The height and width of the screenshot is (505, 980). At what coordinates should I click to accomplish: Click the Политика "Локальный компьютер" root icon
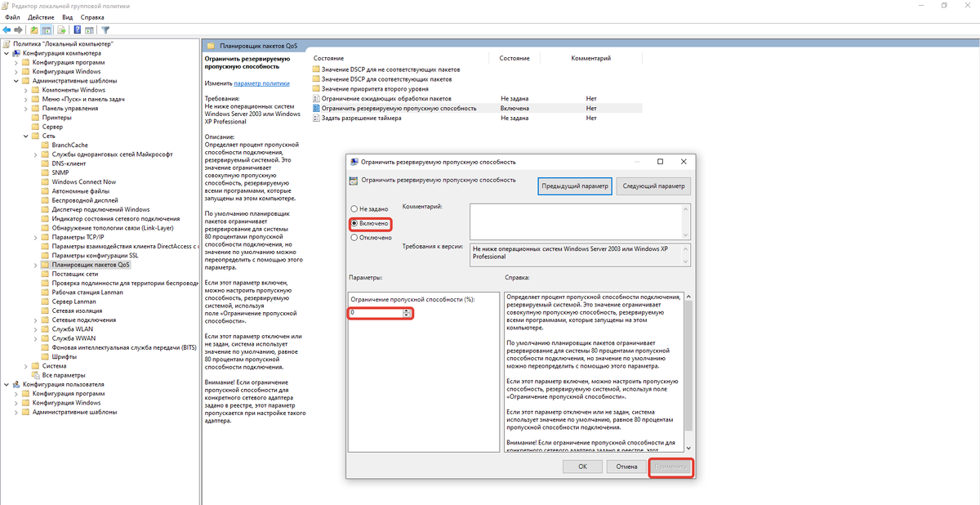pos(7,43)
